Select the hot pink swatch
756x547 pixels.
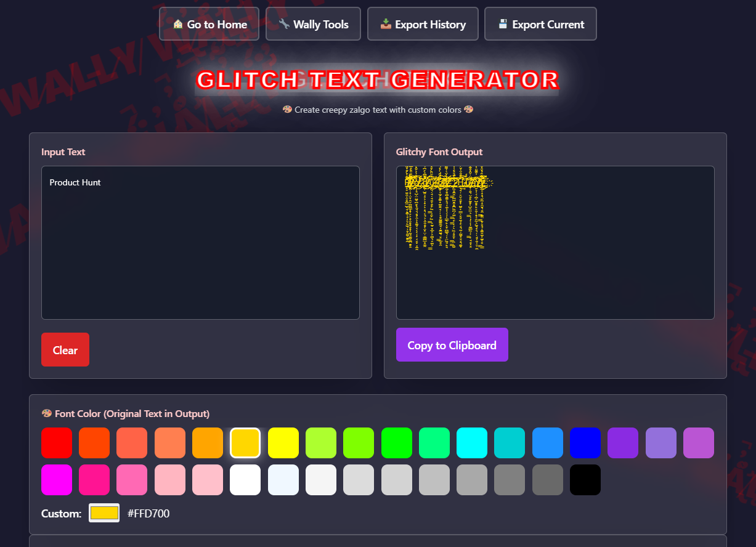tap(132, 480)
